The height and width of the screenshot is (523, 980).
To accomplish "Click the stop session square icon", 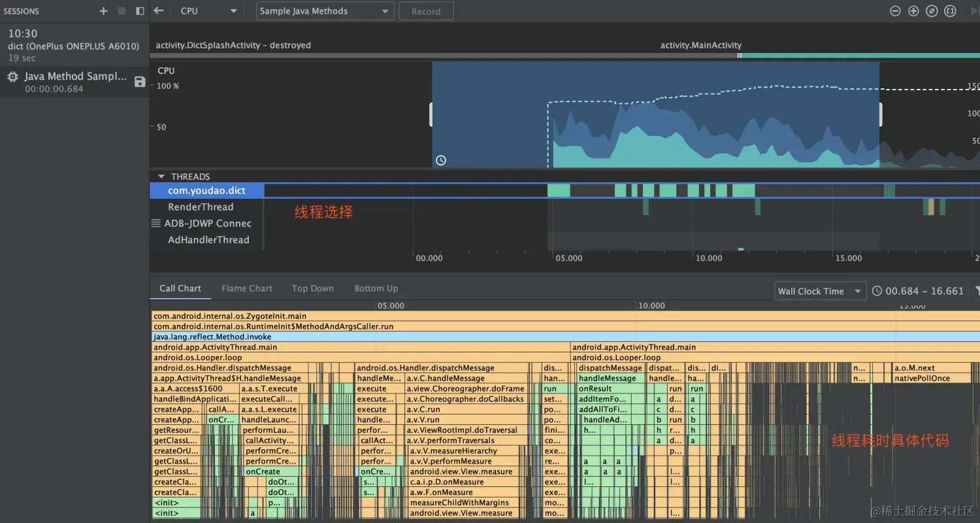I will (122, 11).
